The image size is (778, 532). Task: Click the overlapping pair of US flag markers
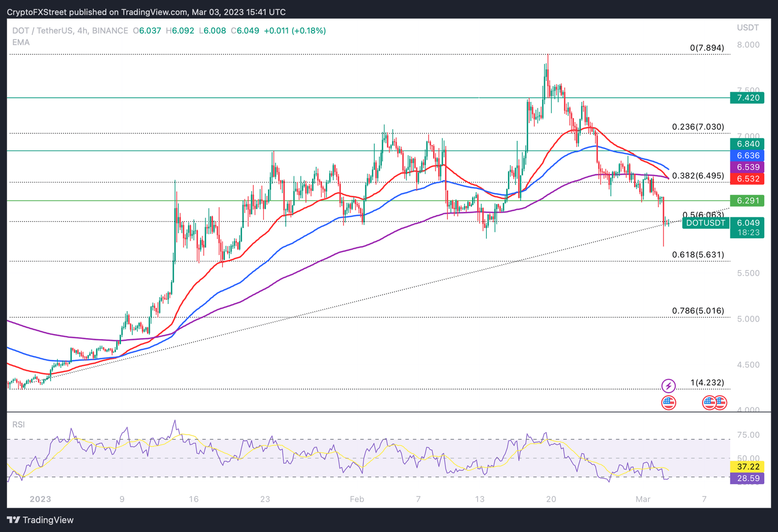coord(714,403)
